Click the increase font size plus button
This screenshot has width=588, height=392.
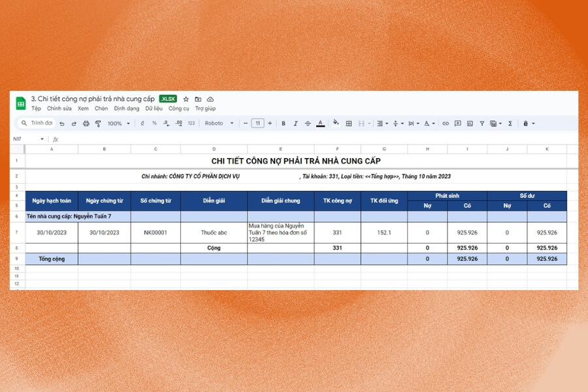pos(270,123)
